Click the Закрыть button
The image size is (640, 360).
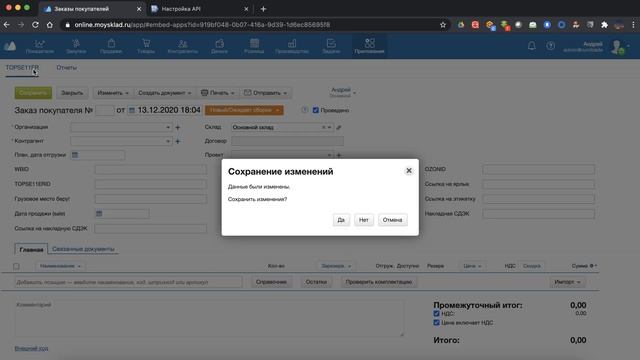72,93
